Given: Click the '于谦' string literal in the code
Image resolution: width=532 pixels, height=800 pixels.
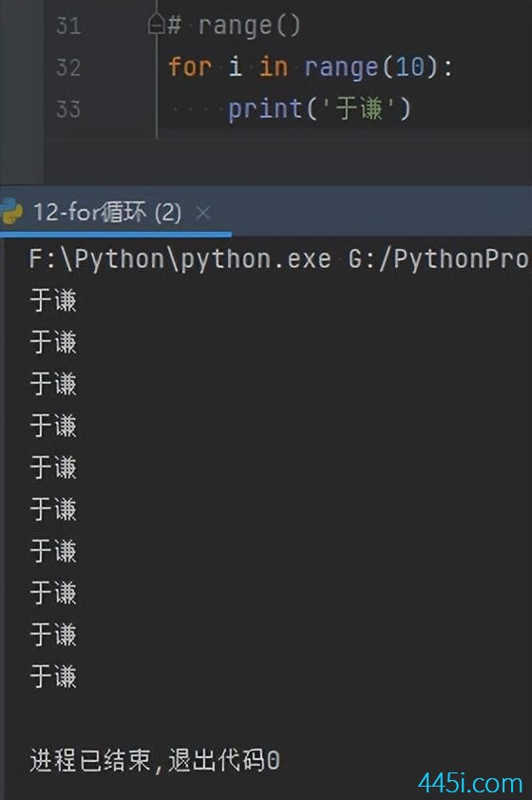Looking at the screenshot, I should pos(358,108).
